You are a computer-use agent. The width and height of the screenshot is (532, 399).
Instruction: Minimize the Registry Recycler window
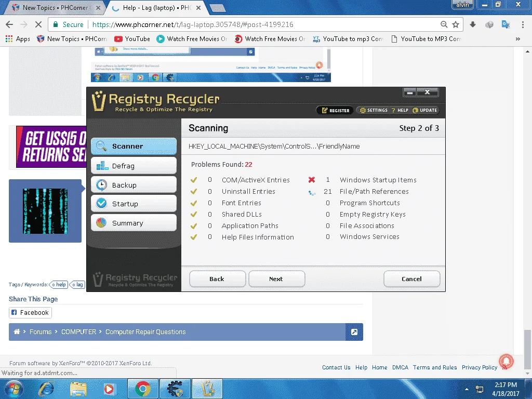pyautogui.click(x=410, y=92)
